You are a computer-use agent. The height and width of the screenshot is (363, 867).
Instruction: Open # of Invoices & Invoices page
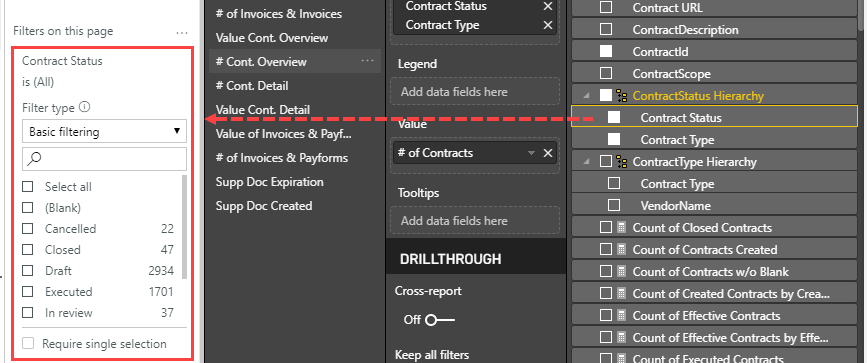(279, 14)
